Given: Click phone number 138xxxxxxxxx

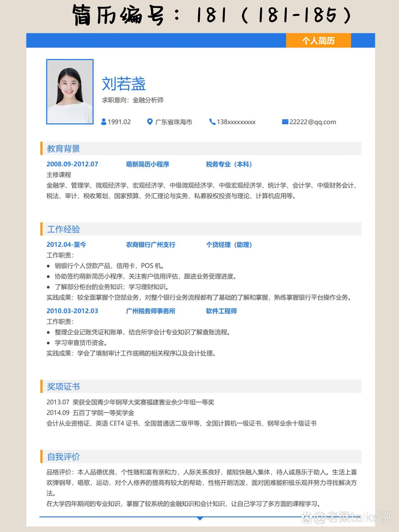Looking at the screenshot, I should 236,122.
